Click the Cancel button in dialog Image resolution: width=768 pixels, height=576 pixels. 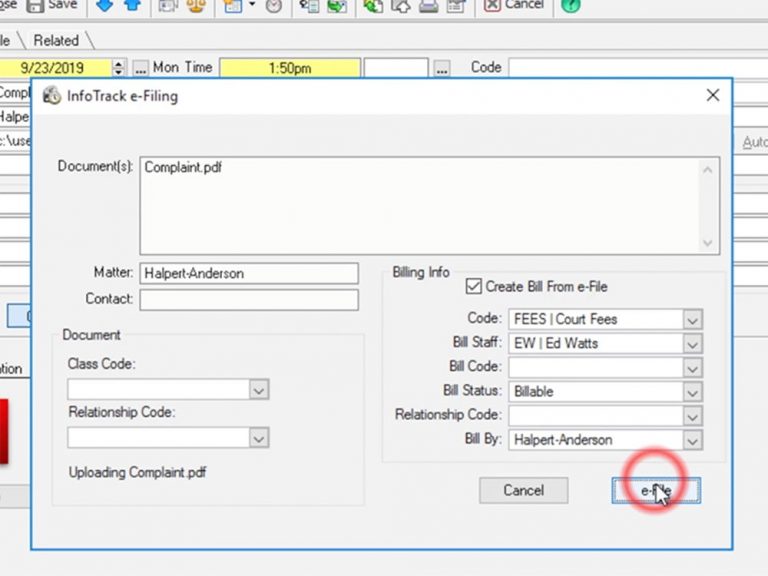(x=523, y=490)
